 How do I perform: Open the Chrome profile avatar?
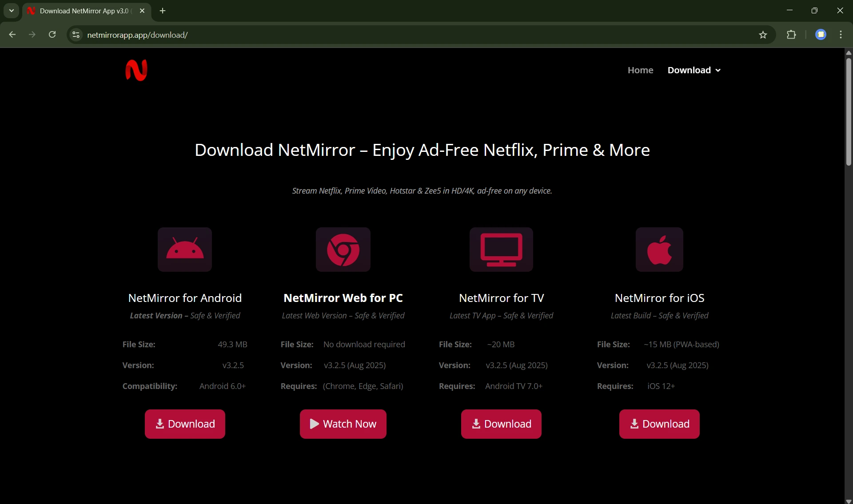[x=821, y=35]
